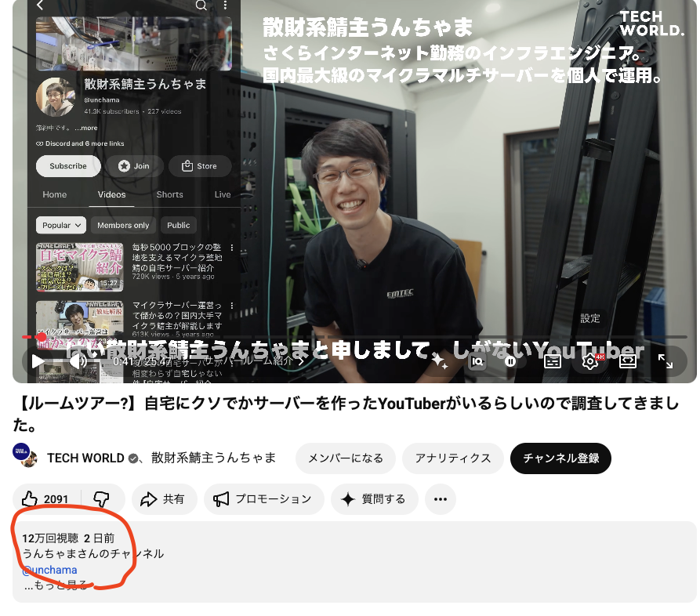The image size is (700, 616).
Task: Open the アナリティクス button
Action: pos(452,458)
